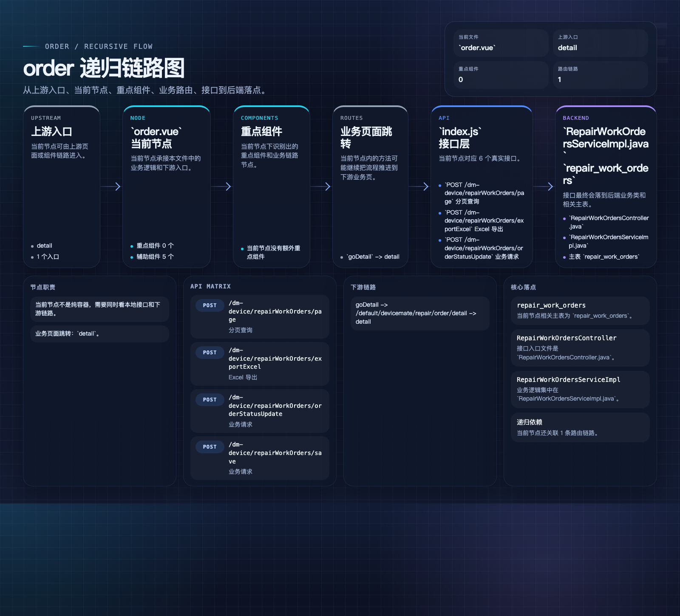680x616 pixels.
Task: Select the 'Excel 导出' label in API MATRIX
Action: tap(243, 377)
